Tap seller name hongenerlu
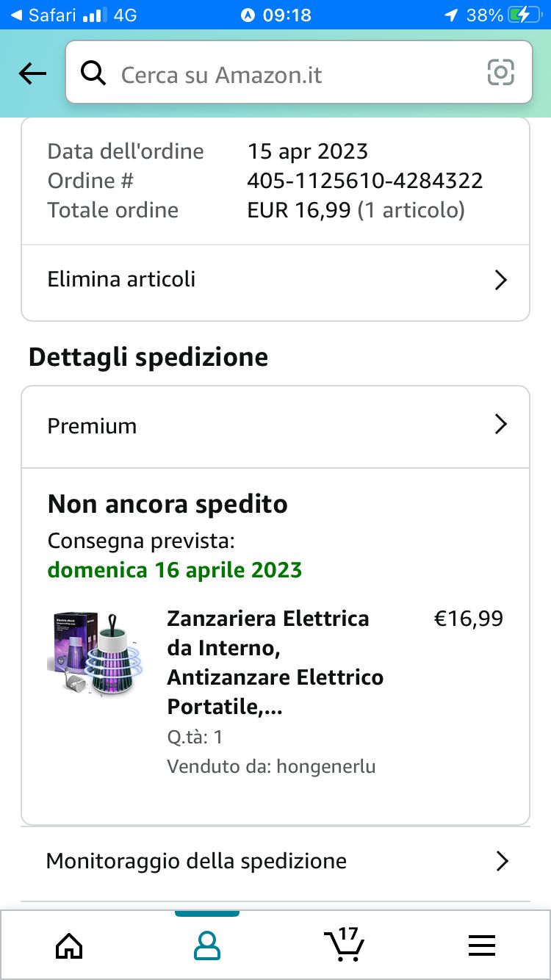Viewport: 551px width, 980px height. 326,767
